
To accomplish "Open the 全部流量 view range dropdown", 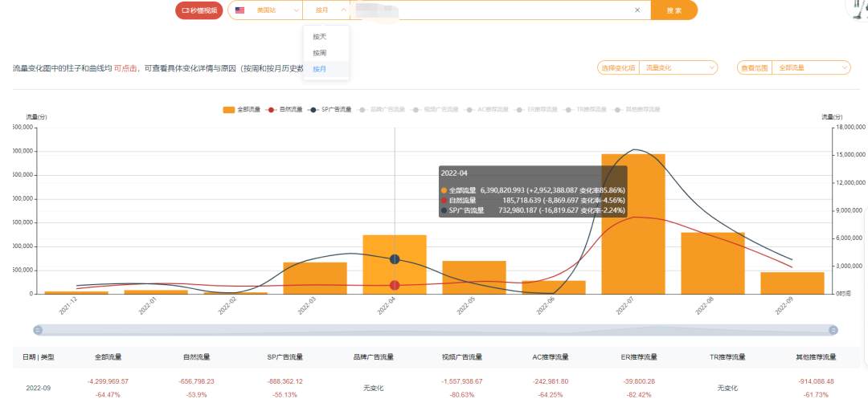I will pos(811,67).
